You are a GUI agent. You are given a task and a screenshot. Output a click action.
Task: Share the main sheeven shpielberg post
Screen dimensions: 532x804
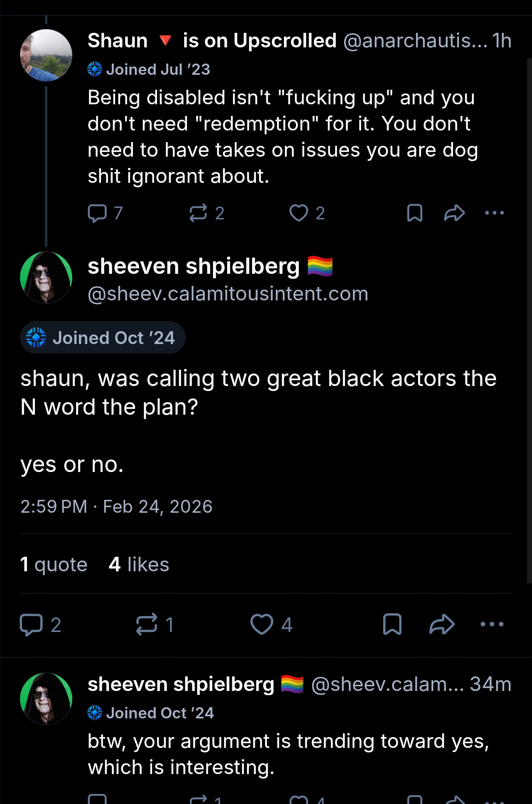[x=442, y=625]
